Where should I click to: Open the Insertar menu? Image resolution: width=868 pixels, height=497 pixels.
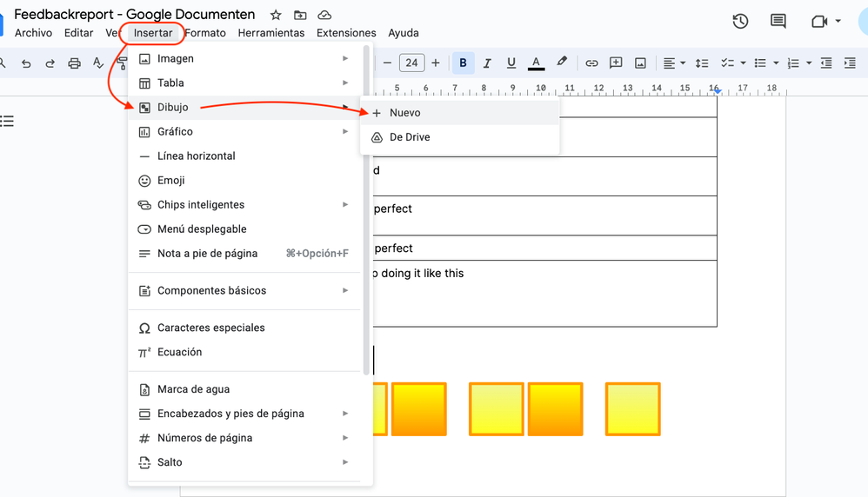coord(153,33)
